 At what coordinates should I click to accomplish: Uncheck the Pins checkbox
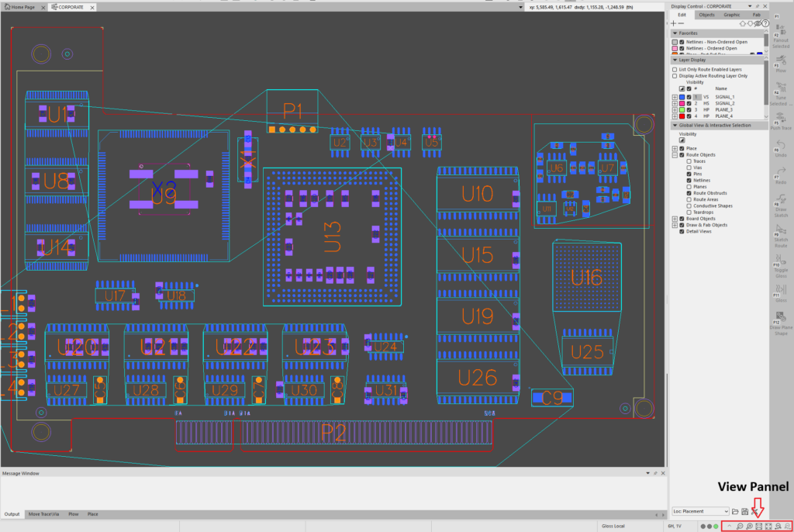[x=689, y=174]
